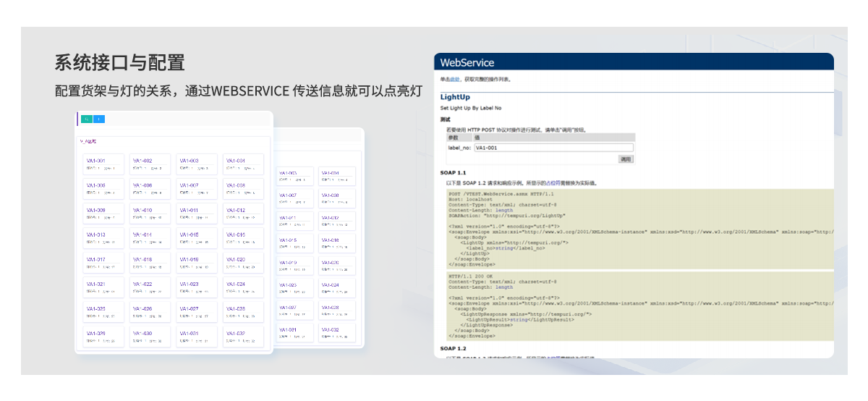
Task: Select shelf label card VA1-002
Action: click(150, 164)
